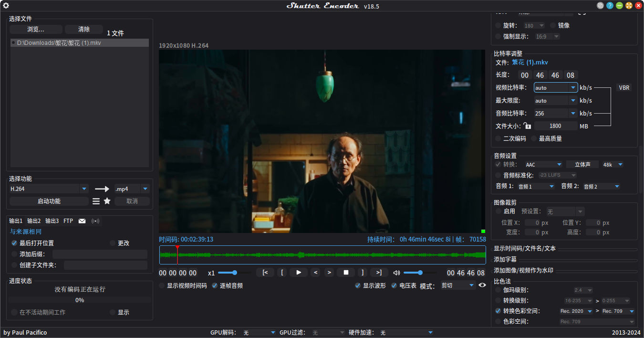The width and height of the screenshot is (644, 338).
Task: Click the star favorites icon
Action: 107,201
